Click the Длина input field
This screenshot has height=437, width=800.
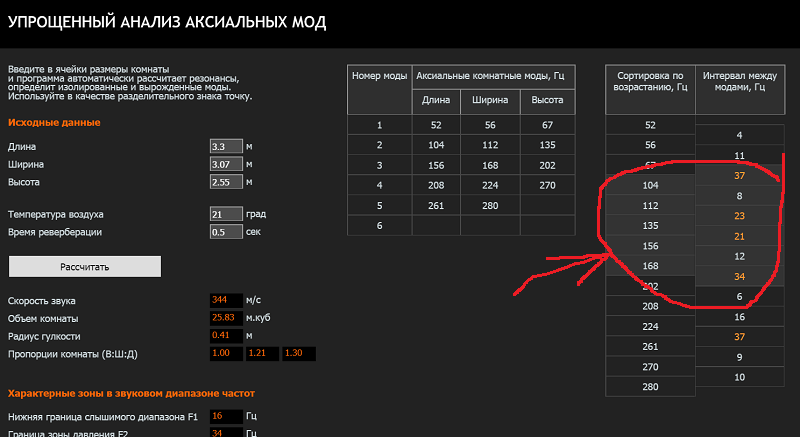click(226, 146)
